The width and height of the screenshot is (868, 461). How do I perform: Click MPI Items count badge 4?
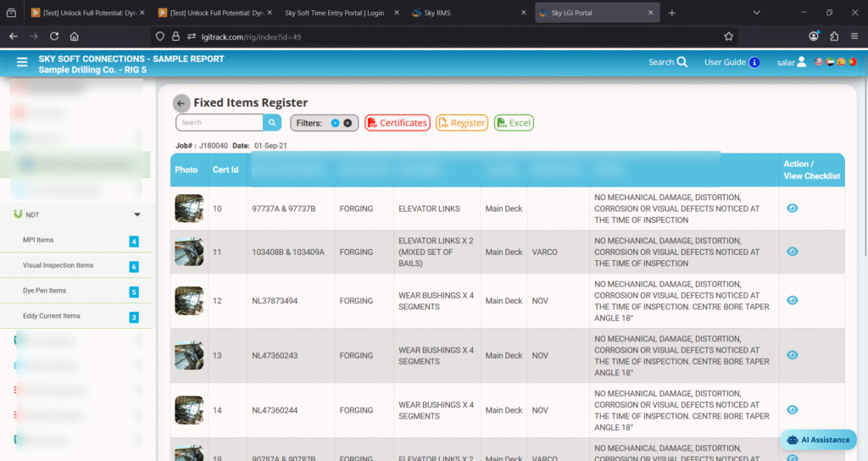tap(134, 242)
